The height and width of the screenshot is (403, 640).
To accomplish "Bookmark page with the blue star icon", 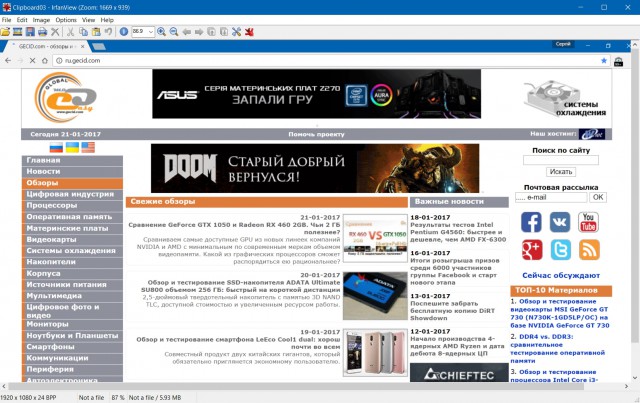I will (x=604, y=60).
